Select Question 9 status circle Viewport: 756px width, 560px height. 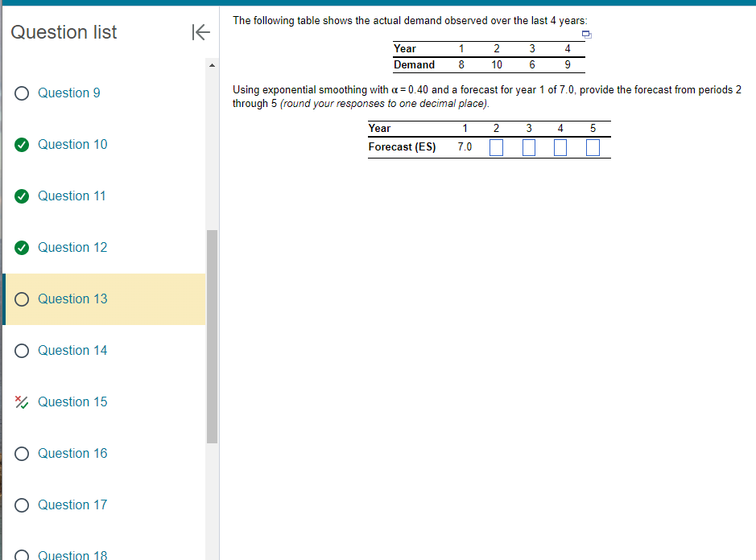[x=22, y=93]
